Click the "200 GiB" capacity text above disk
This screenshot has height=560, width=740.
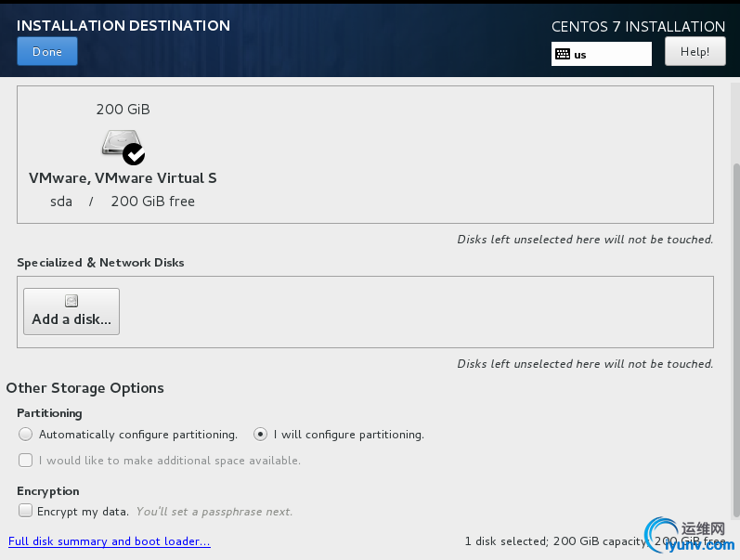pos(123,110)
